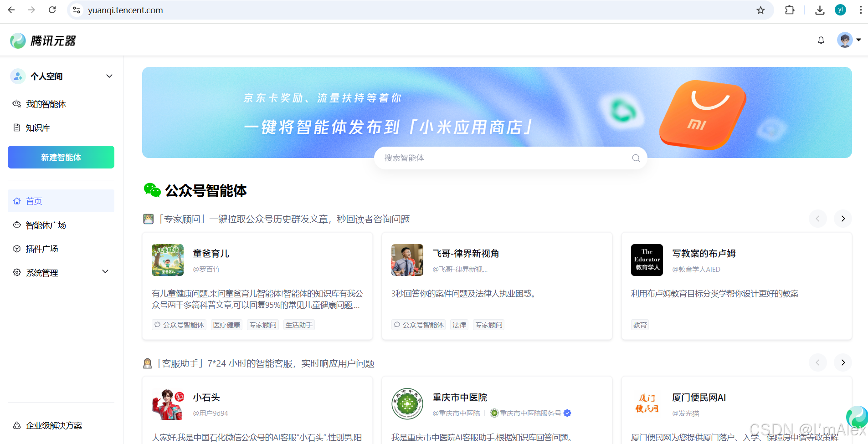
Task: Click 专家顾问 tag on 飞哥 card
Action: (x=489, y=325)
